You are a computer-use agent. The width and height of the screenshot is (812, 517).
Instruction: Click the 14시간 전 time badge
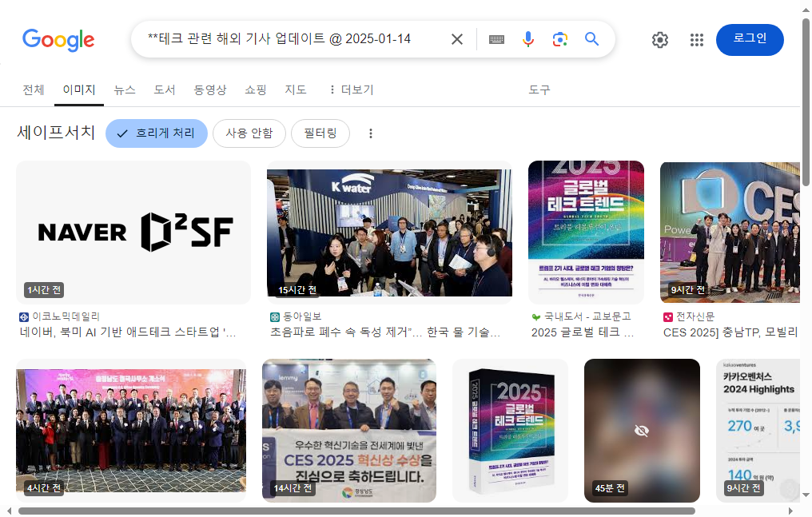click(x=293, y=488)
